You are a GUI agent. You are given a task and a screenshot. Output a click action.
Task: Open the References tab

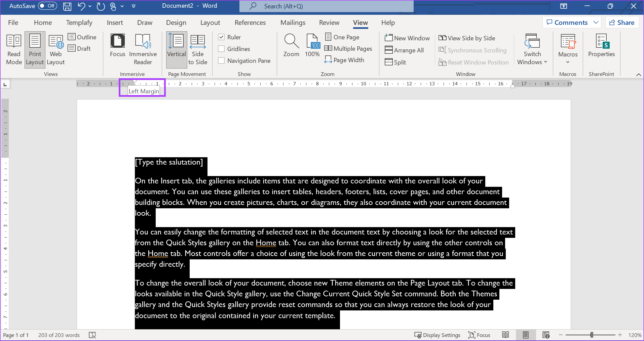pos(250,23)
